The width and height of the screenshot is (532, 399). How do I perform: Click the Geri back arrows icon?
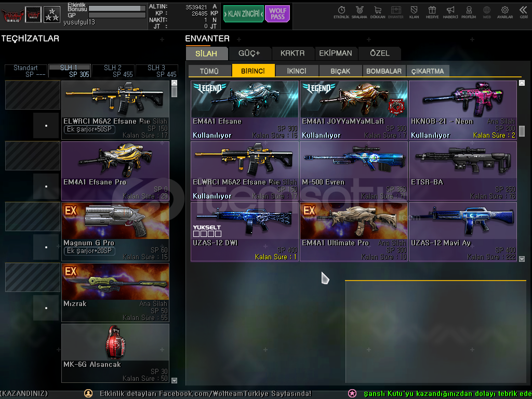pyautogui.click(x=524, y=12)
